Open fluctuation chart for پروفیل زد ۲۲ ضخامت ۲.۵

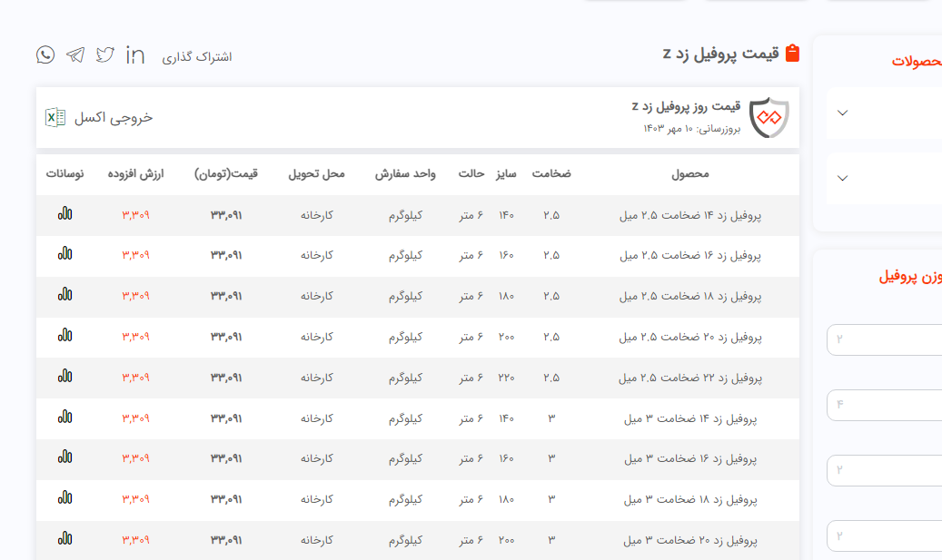[x=64, y=376]
